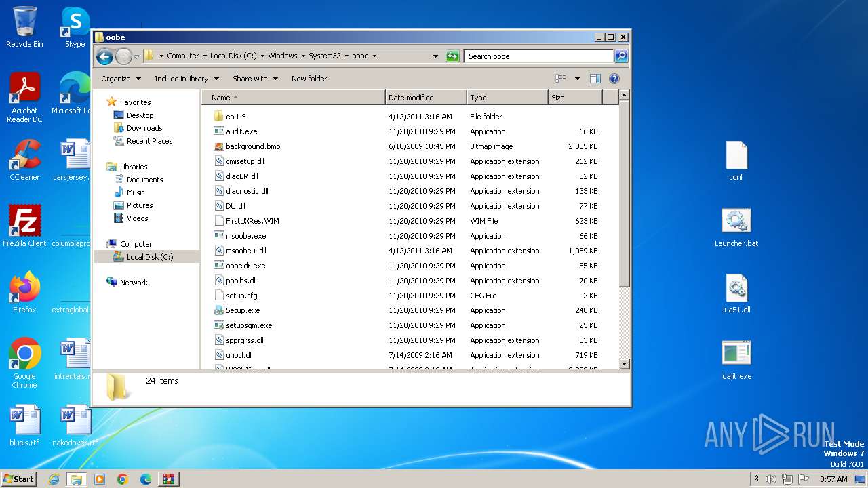868x488 pixels.
Task: Expand the address bar history dropdown
Action: pos(435,56)
